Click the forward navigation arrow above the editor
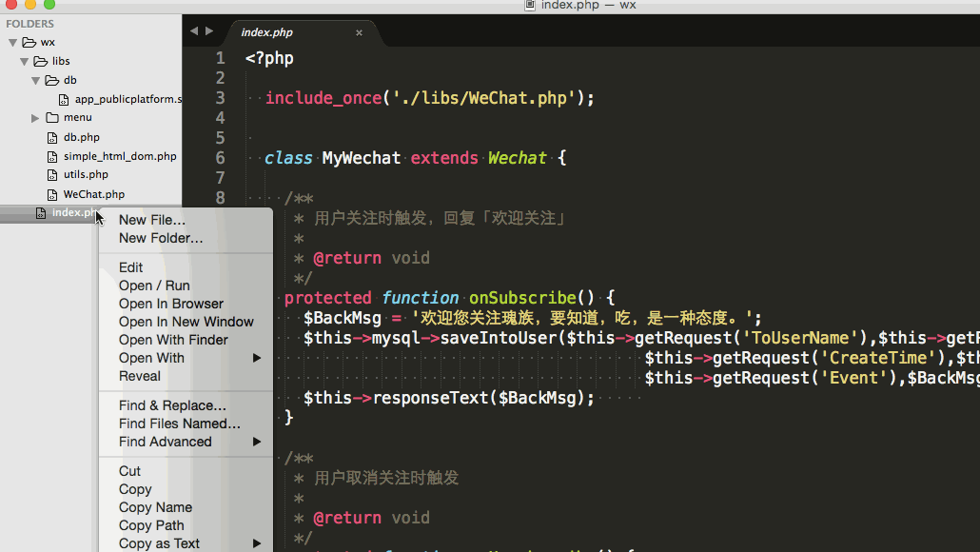 209,30
